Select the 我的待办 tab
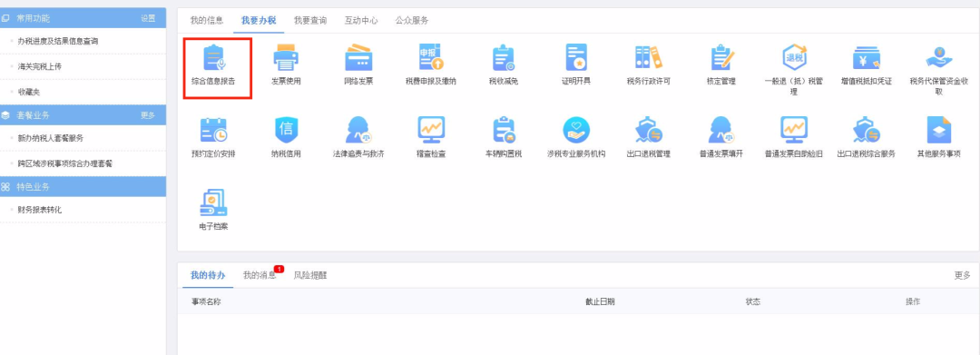This screenshot has width=980, height=355. click(x=208, y=275)
